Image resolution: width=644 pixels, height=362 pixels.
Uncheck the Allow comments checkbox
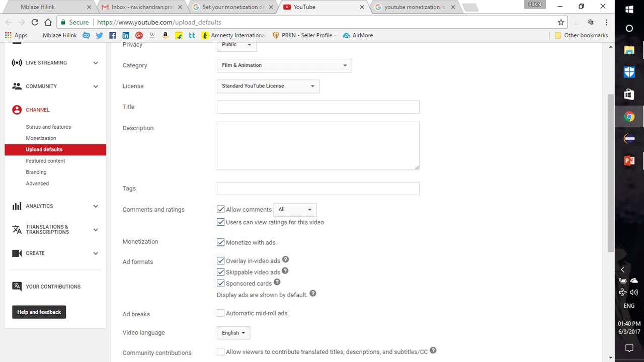pos(220,209)
